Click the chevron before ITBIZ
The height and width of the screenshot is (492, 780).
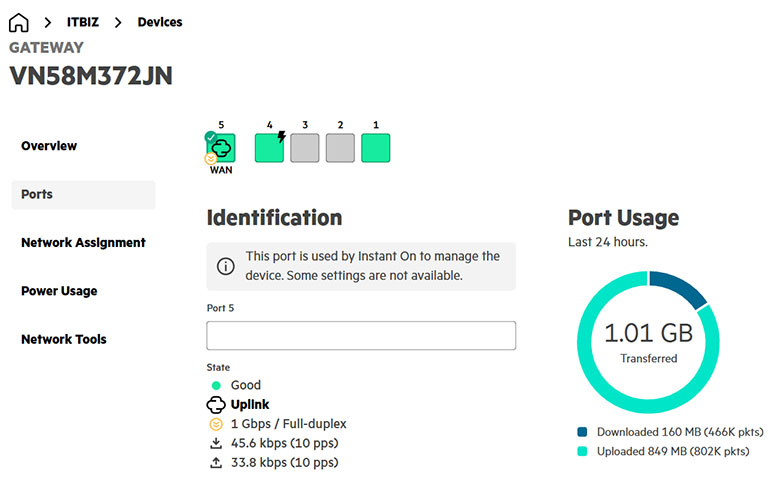coord(48,22)
